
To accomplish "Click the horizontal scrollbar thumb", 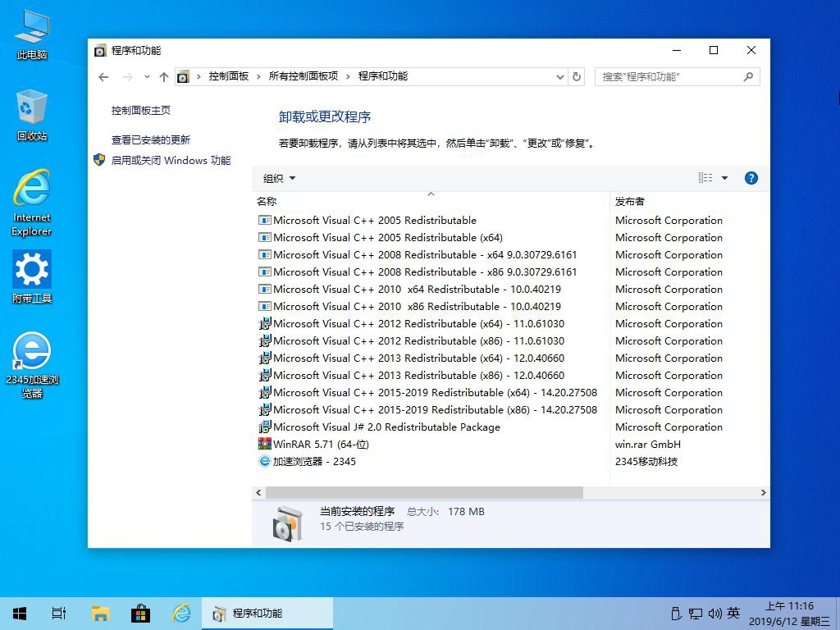I will tap(424, 492).
